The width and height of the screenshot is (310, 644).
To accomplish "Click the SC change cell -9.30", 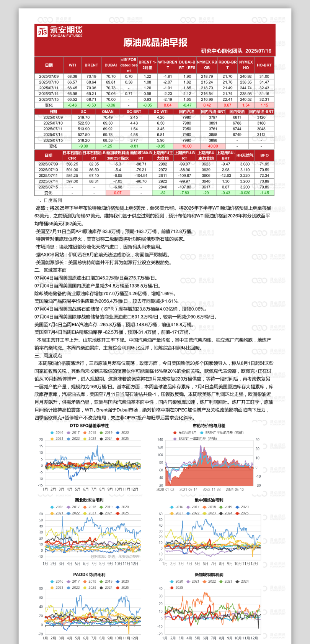I will click(83, 146).
